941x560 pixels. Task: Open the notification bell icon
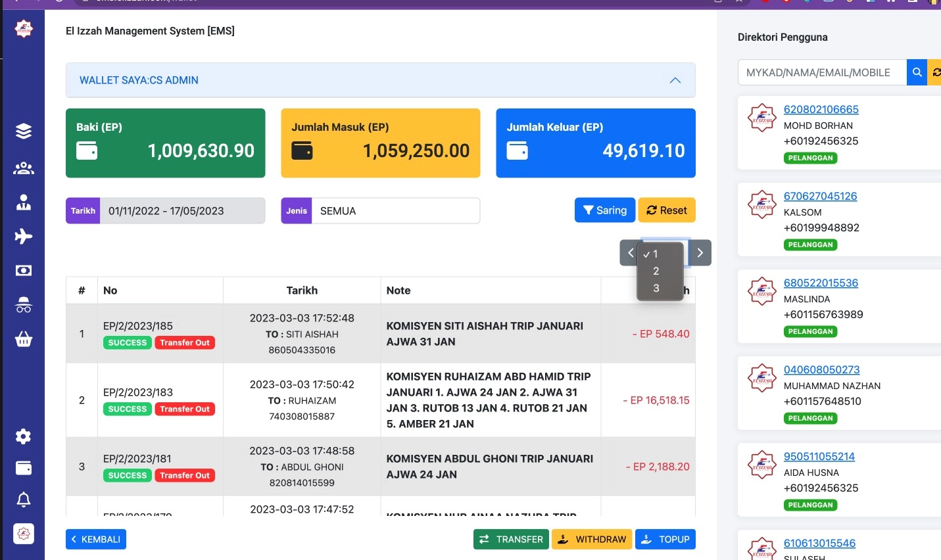[24, 500]
